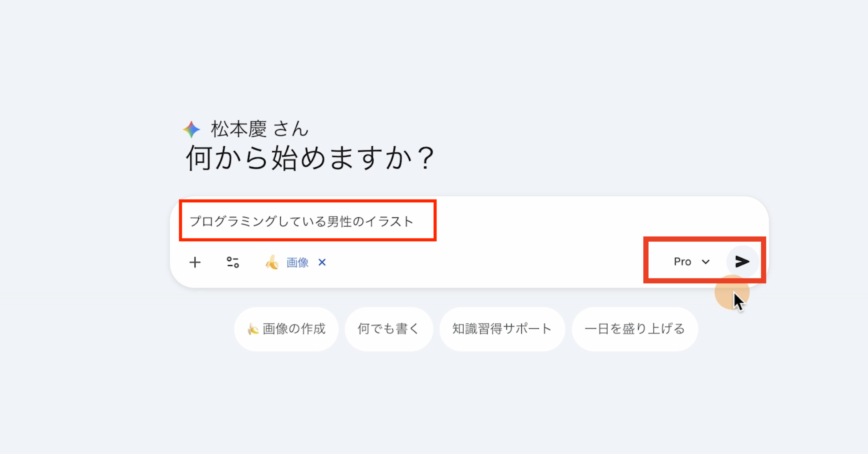Pick the 知識習得サポート suggestion chip
This screenshot has width=868, height=454.
(x=502, y=329)
